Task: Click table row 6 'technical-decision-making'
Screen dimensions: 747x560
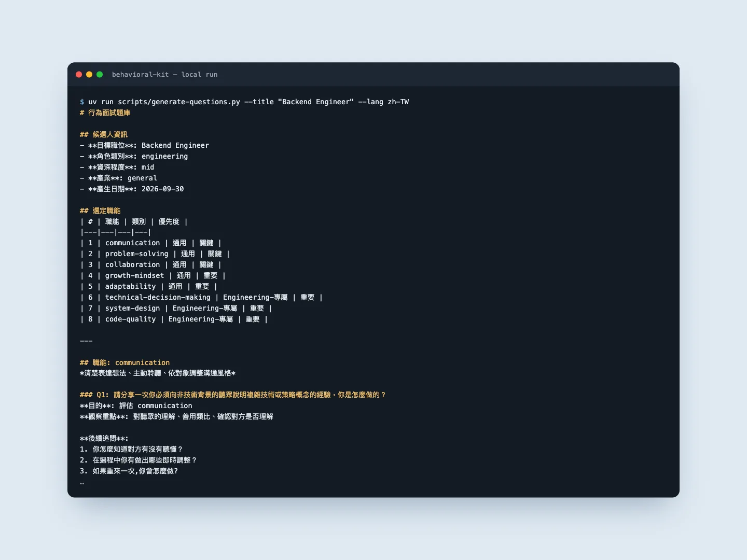Action: (201, 297)
